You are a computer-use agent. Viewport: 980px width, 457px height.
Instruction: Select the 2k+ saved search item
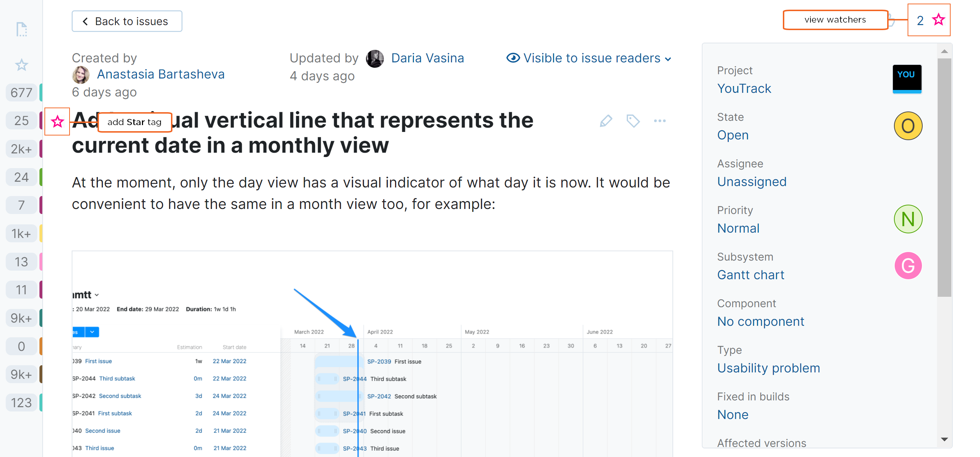pyautogui.click(x=22, y=149)
